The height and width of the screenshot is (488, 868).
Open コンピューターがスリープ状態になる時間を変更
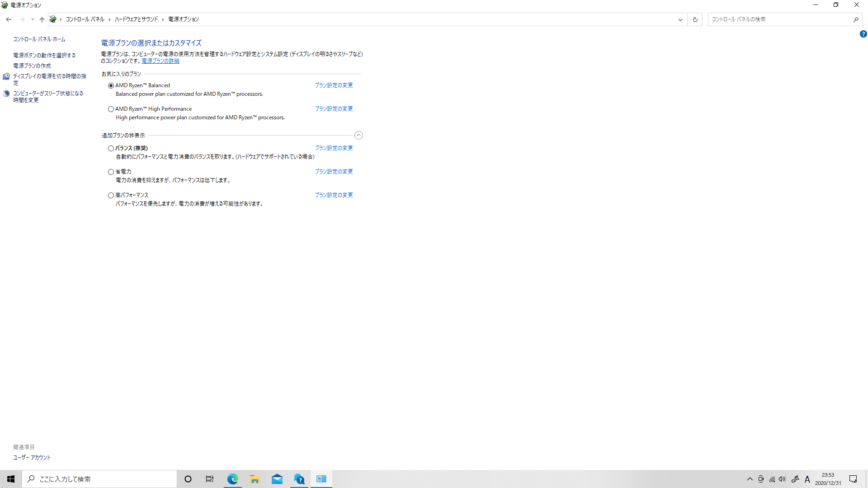click(48, 97)
